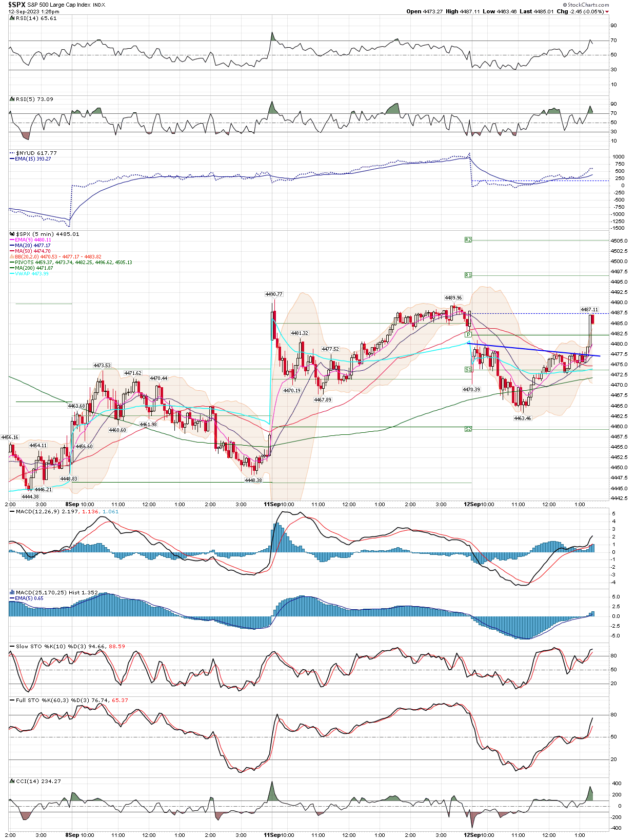Click the 4470.39 price annotation
Image resolution: width=636 pixels, height=840 pixels.
click(x=471, y=390)
